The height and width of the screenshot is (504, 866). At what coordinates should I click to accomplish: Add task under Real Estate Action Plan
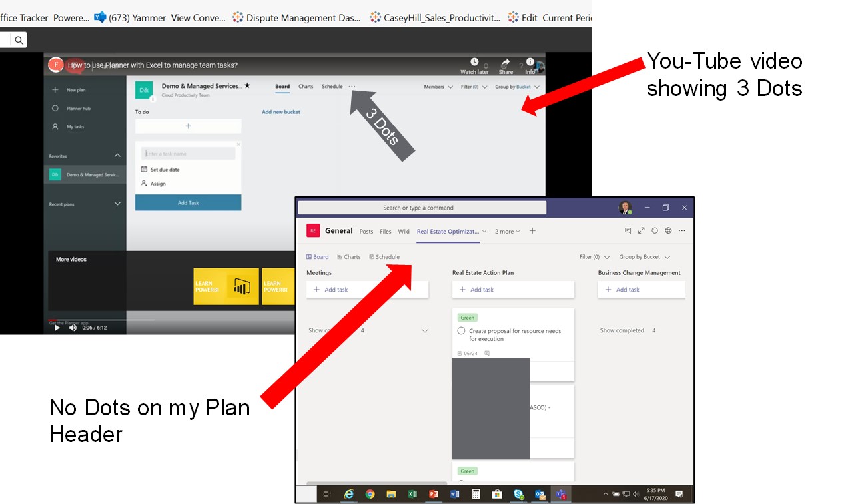[513, 290]
